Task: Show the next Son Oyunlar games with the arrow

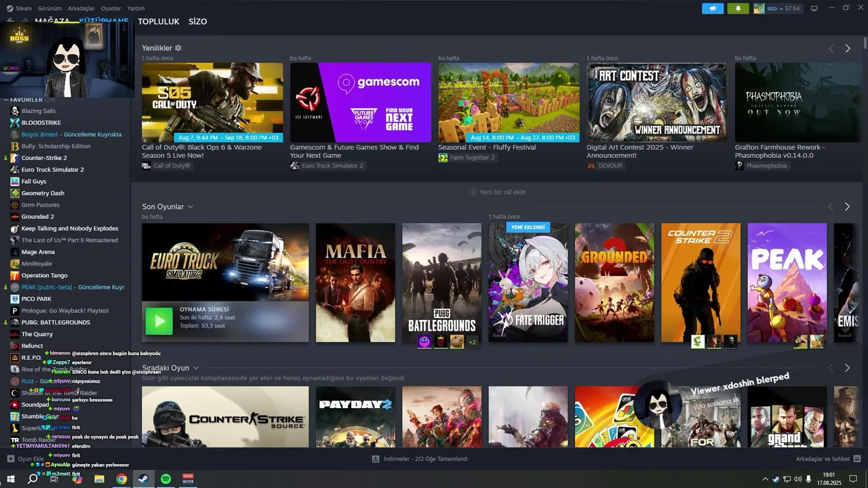Action: [x=848, y=207]
